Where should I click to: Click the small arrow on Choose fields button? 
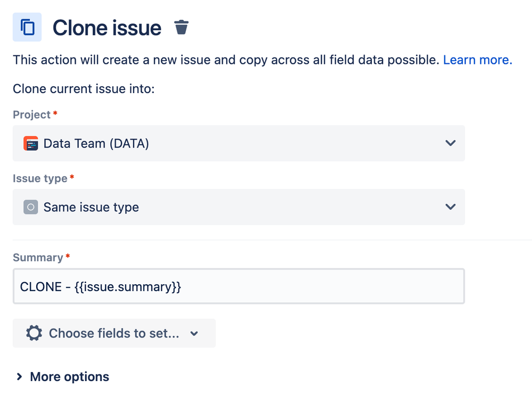pyautogui.click(x=194, y=334)
